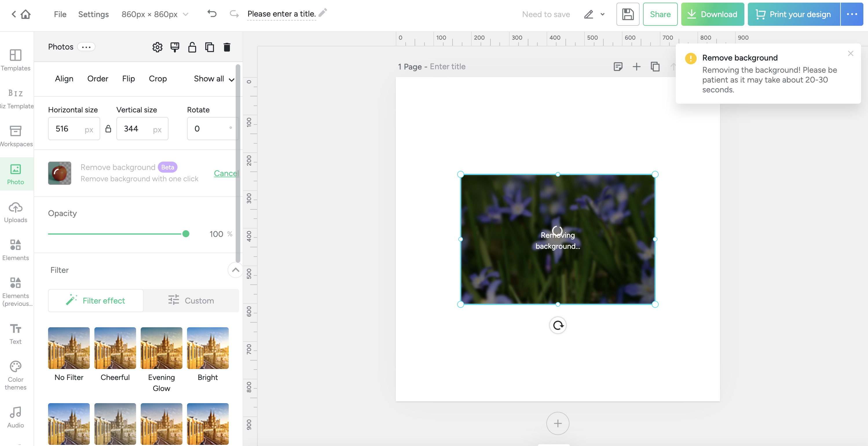The height and width of the screenshot is (446, 868).
Task: Click the Share button
Action: (x=660, y=14)
